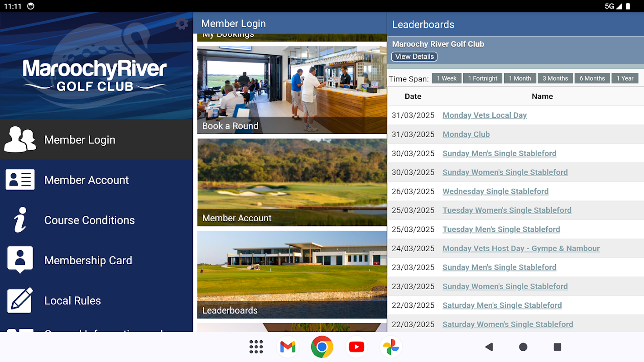Select Membership Card in the sidebar

click(96, 260)
